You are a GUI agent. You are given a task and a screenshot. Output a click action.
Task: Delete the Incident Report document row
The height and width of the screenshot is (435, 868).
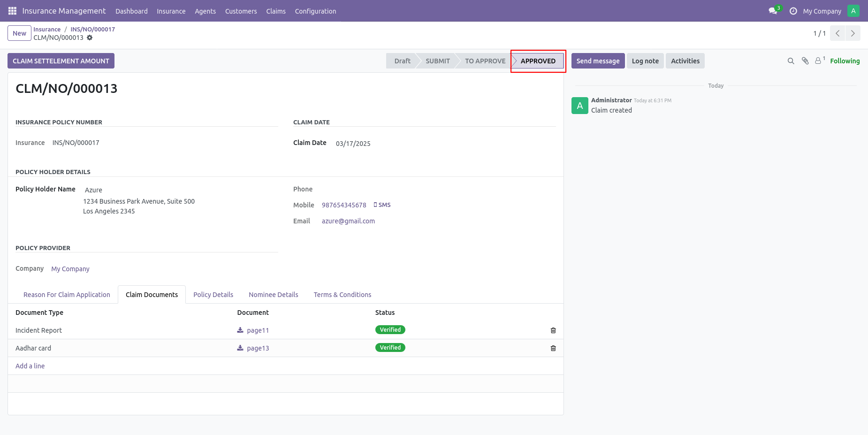[x=553, y=330]
